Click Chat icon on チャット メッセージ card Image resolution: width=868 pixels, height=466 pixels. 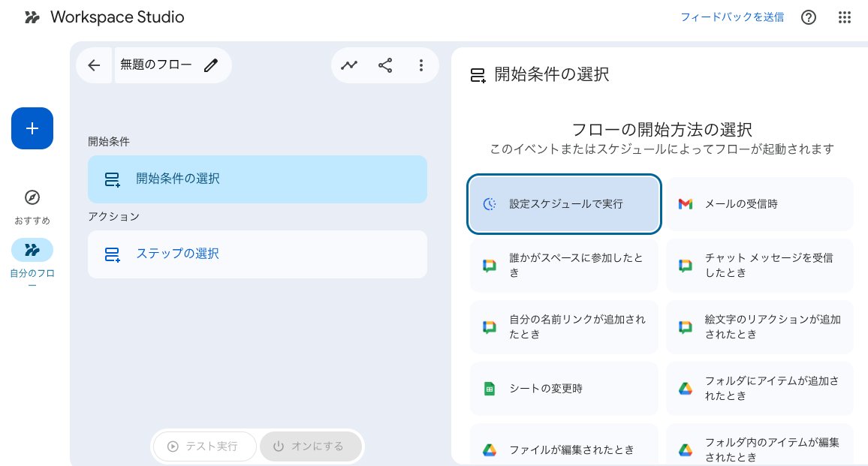(x=686, y=266)
